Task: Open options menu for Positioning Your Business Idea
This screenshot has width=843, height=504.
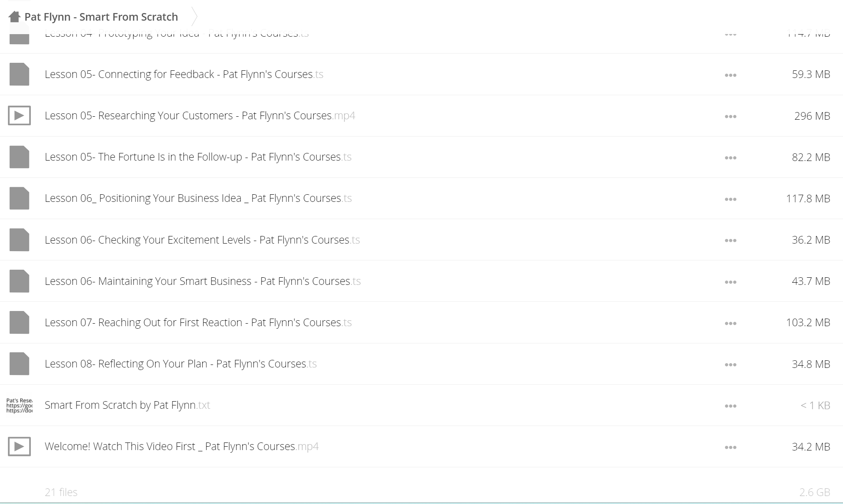Action: 730,199
